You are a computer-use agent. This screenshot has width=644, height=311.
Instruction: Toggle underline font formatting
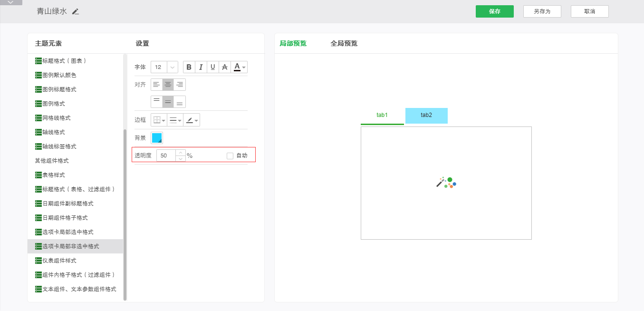pyautogui.click(x=213, y=67)
